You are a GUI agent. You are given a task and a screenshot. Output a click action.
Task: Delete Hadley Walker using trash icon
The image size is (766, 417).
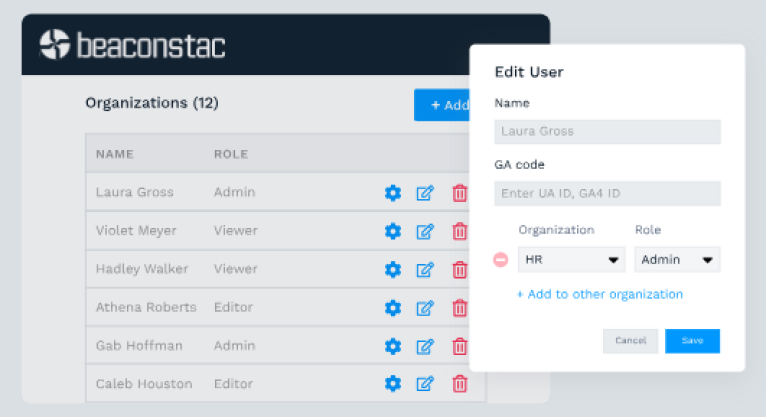[460, 269]
